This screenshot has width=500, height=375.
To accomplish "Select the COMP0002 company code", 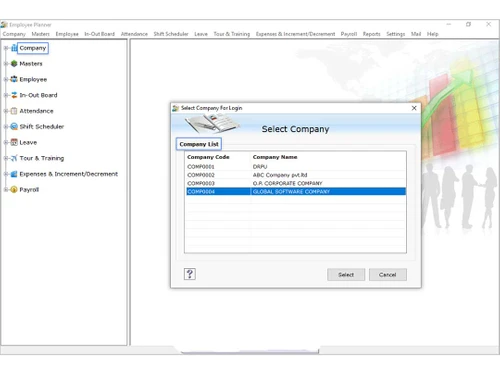I will [x=201, y=175].
